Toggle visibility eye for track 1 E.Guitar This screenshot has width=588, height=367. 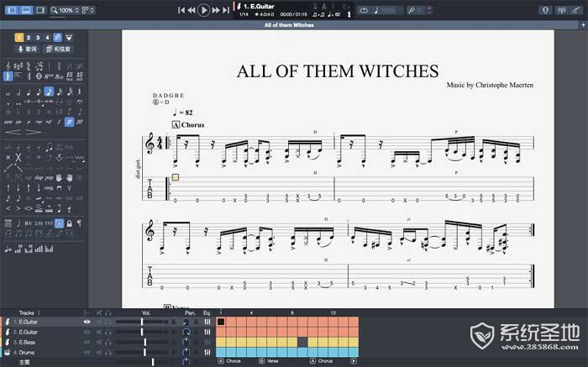tap(87, 322)
